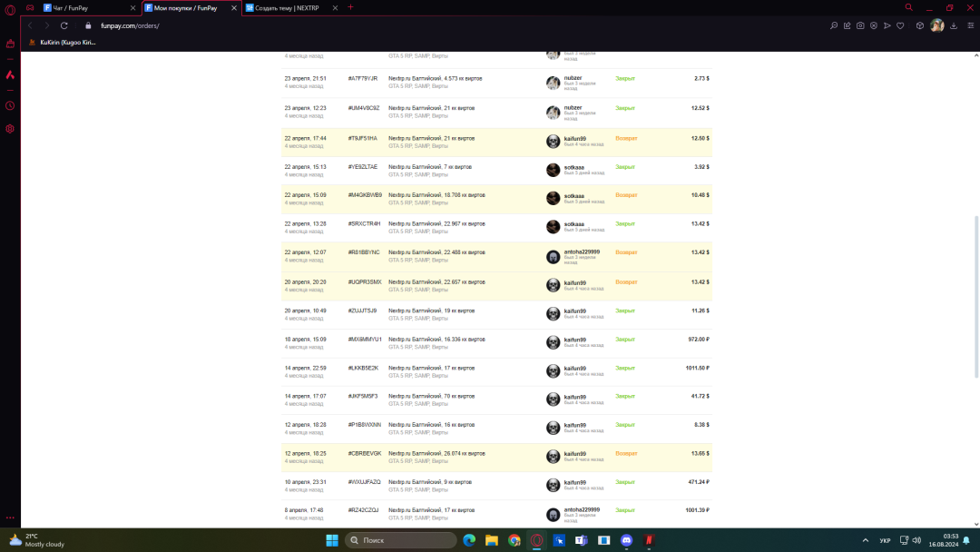Click the page vertical scrollbar thumb
The width and height of the screenshot is (980, 552).
click(x=976, y=297)
